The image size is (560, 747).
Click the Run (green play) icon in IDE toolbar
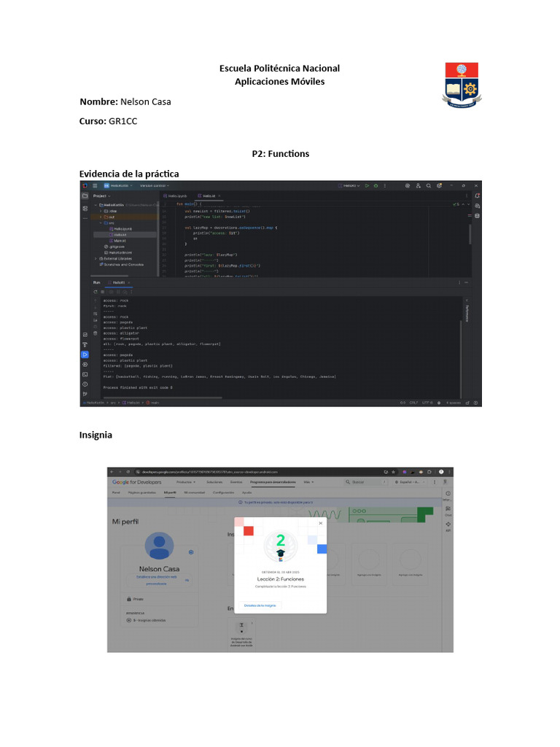coord(367,186)
